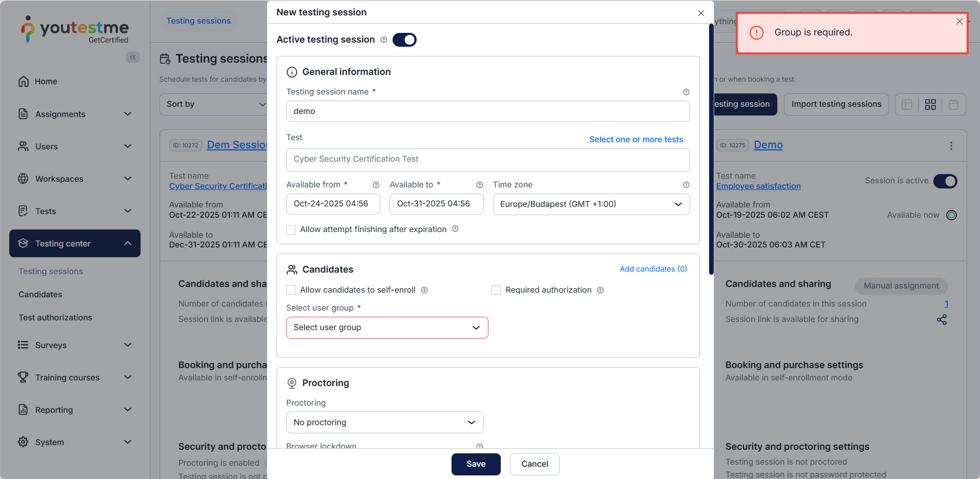Enable Allow candidates to self-enroll
Screen dimensions: 980x479
291,290
